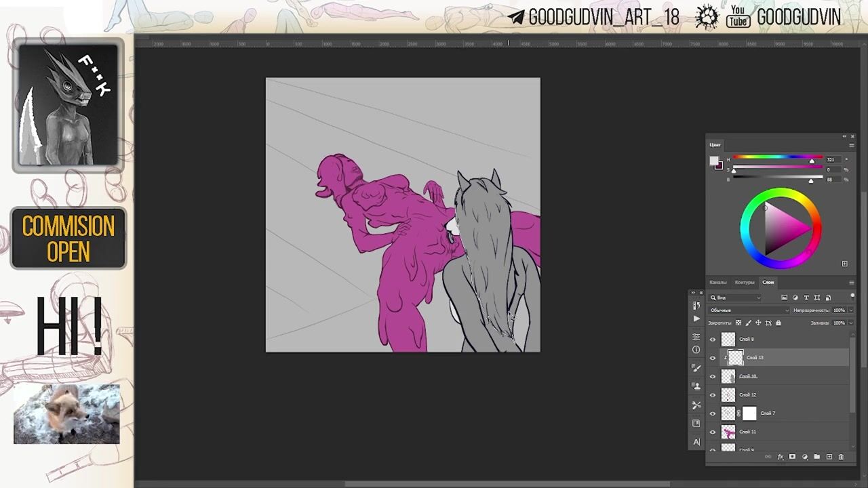Screen dimensions: 868x488
Task: Switch to the Каналы tab
Action: coord(718,282)
